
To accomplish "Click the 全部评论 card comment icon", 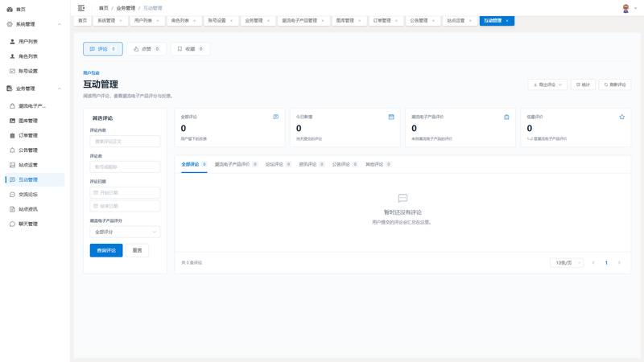I will pyautogui.click(x=276, y=117).
